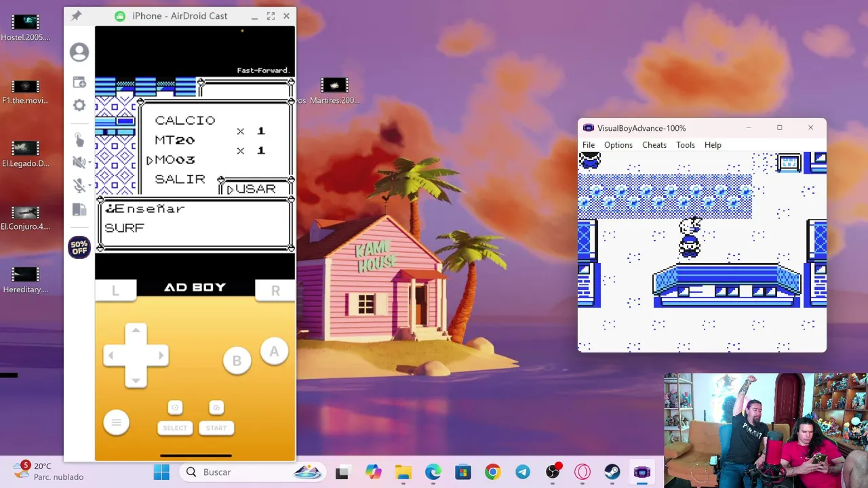868x488 pixels.
Task: Tap the D-pad down arrow
Action: (136, 380)
